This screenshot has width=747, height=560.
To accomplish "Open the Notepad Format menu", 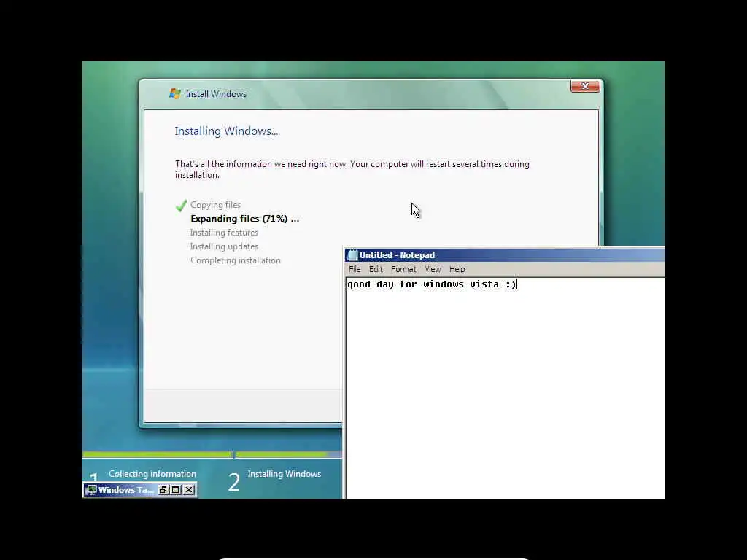I will [x=403, y=269].
